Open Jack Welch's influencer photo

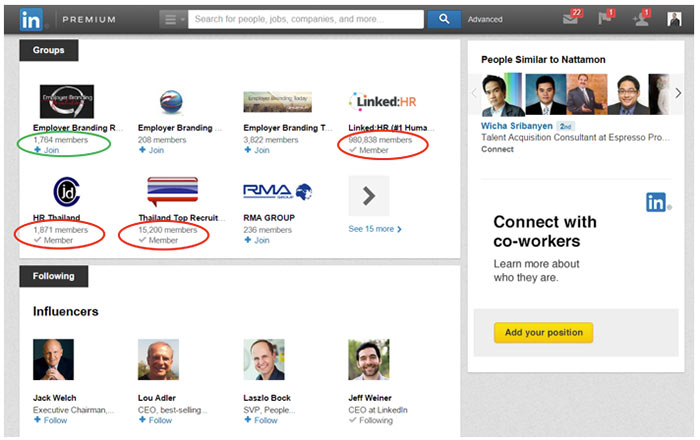54,360
